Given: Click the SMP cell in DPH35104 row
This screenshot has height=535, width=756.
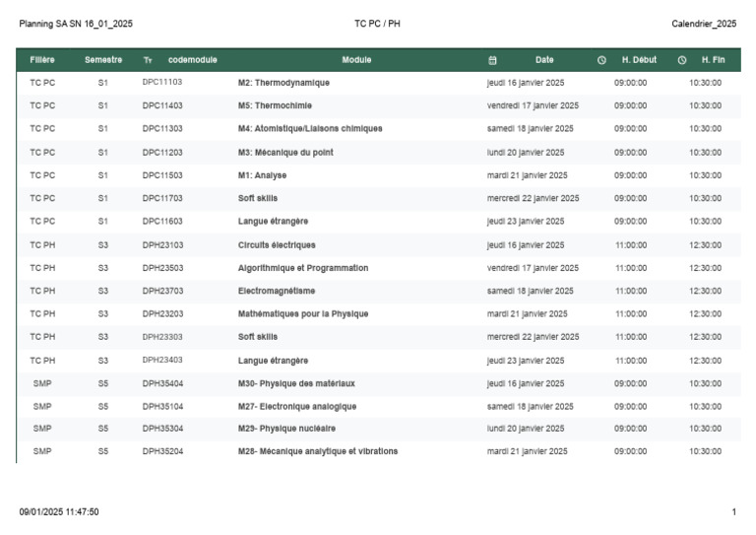Looking at the screenshot, I should click(x=42, y=407).
